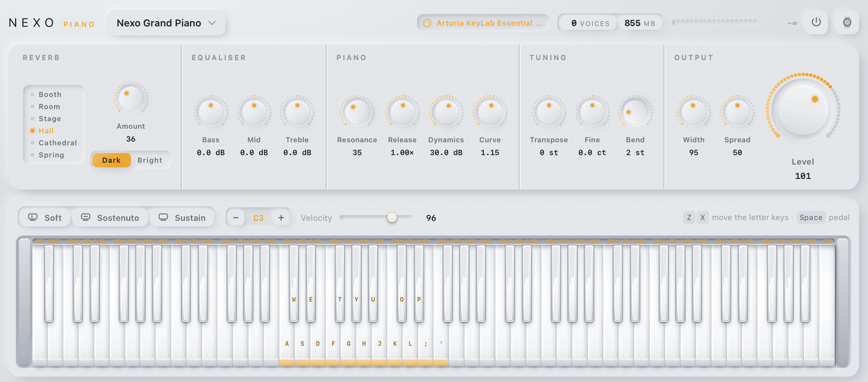Open the Nexo Grand Piano preset dropdown
868x382 pixels.
[x=166, y=23]
